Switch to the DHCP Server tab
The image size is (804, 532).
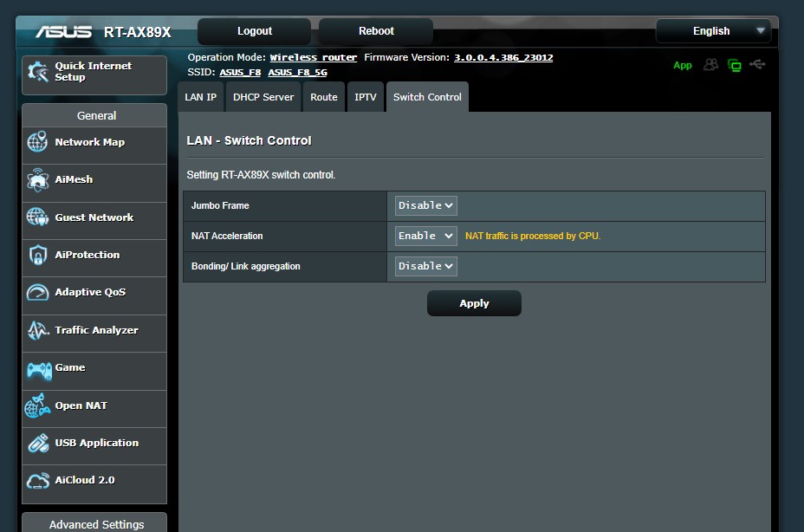click(263, 97)
